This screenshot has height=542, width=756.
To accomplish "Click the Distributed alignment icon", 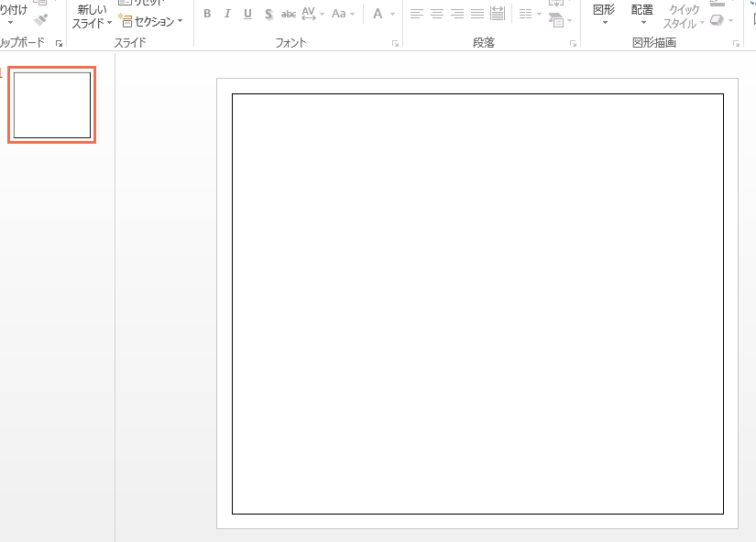I will pos(497,14).
